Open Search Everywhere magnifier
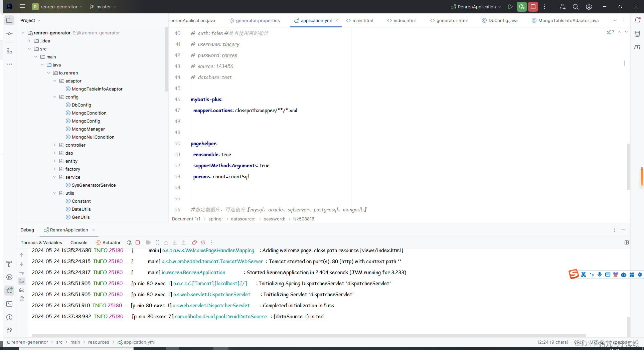Image resolution: width=644 pixels, height=350 pixels. pyautogui.click(x=576, y=7)
